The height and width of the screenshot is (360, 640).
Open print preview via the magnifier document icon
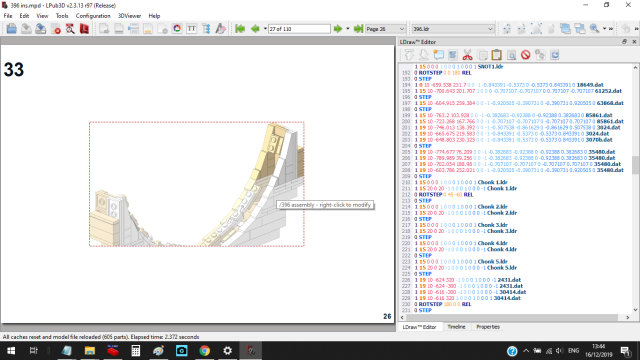(70, 29)
